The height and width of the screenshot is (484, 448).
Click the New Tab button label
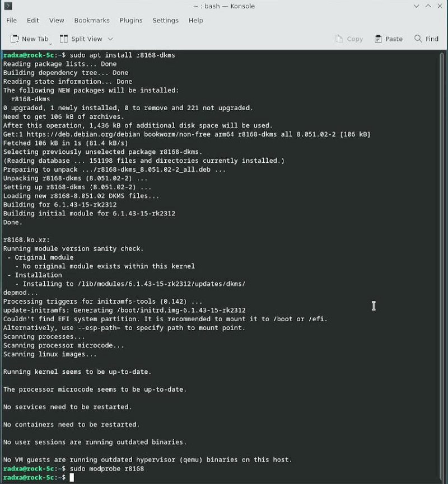coord(35,39)
